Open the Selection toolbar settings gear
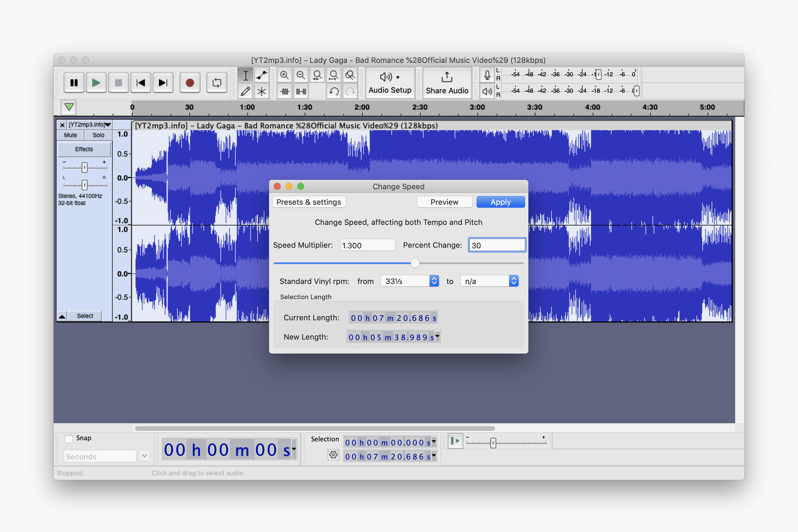Viewport: 798px width, 532px height. (333, 455)
